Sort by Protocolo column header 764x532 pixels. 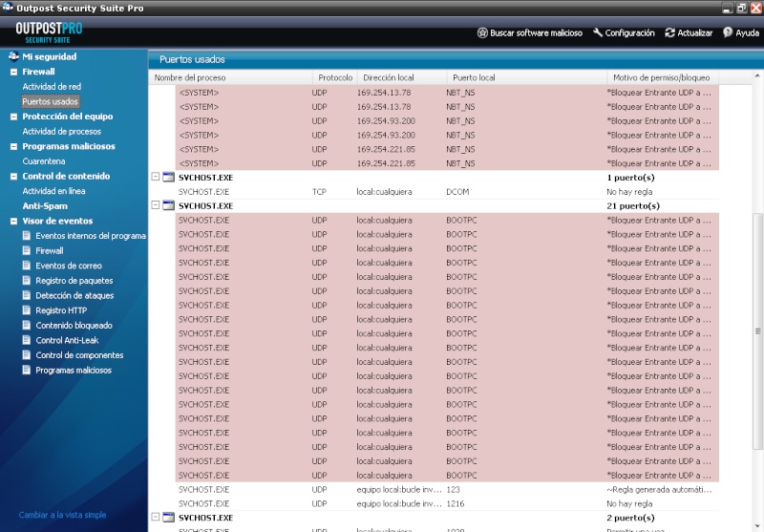pyautogui.click(x=335, y=77)
